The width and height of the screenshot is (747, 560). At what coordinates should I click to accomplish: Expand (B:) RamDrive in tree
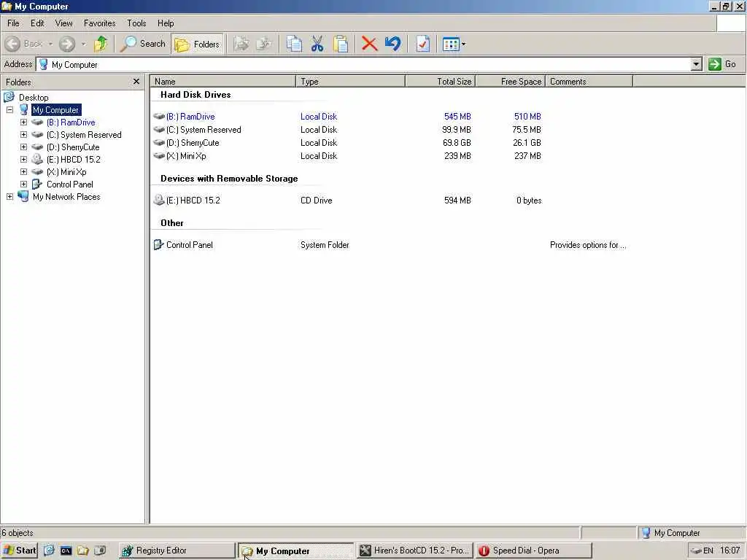[x=23, y=122]
